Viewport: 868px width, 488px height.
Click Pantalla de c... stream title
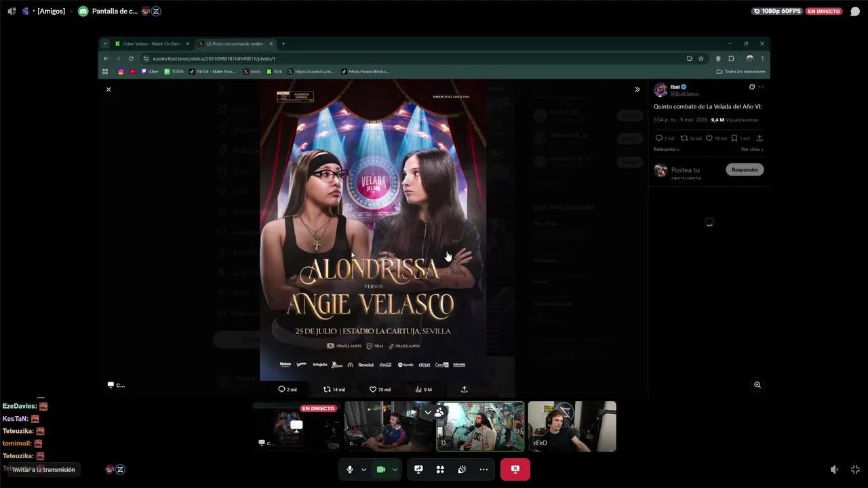pos(115,12)
